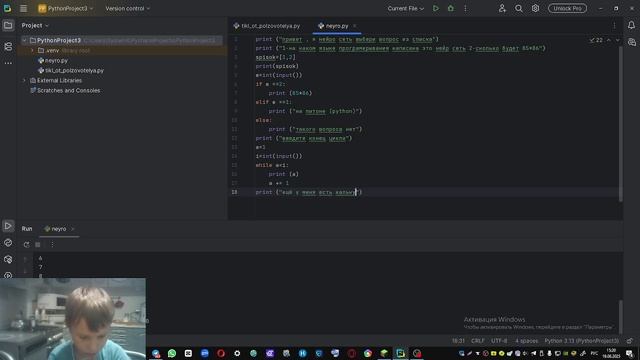Open Run panel more options
This screenshot has width=640, height=360.
tap(52, 244)
